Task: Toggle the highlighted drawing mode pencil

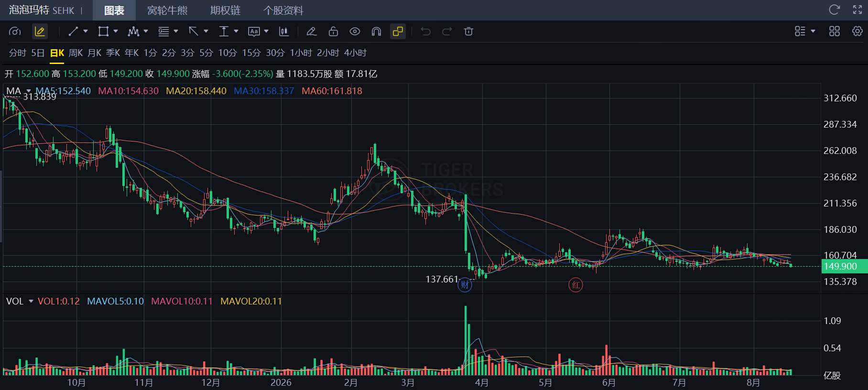Action: click(40, 32)
